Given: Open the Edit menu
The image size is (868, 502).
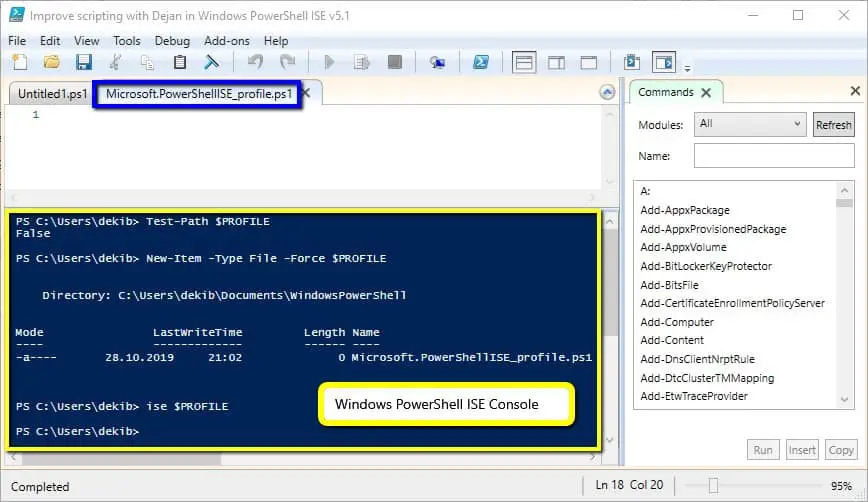Looking at the screenshot, I should click(x=50, y=41).
